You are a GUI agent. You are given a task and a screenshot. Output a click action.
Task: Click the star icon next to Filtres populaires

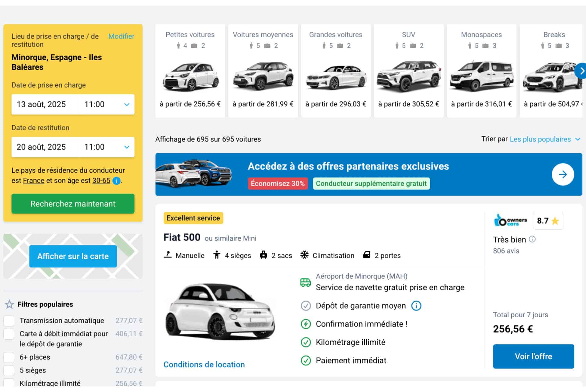[x=9, y=304]
